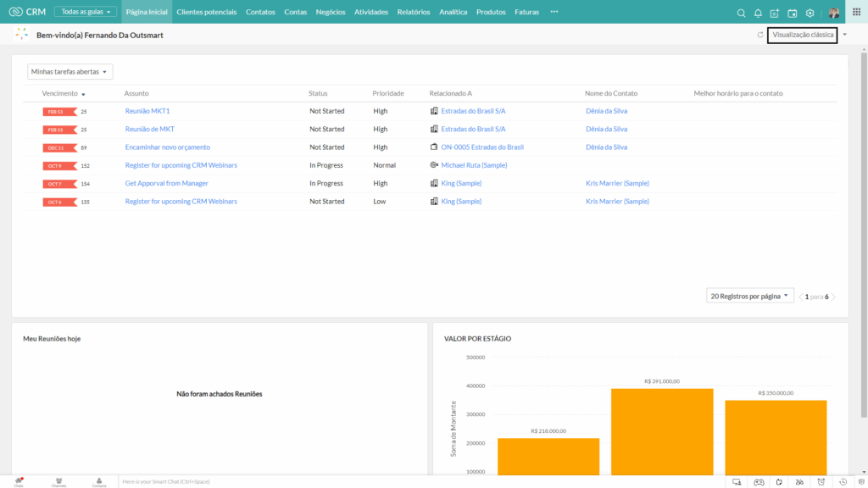The height and width of the screenshot is (488, 868).
Task: Click the Assunto column header
Action: point(136,93)
